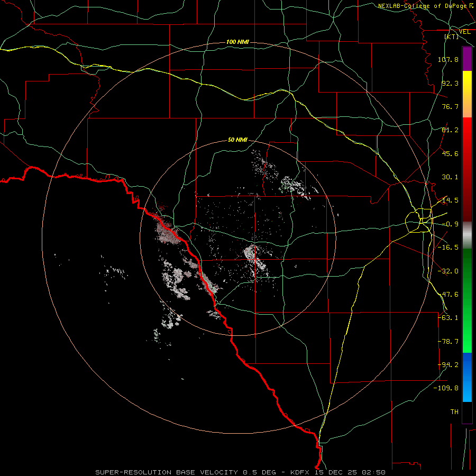Click the 76.7 velocity legend value
Image resolution: width=476 pixels, height=476 pixels.
[x=450, y=106]
